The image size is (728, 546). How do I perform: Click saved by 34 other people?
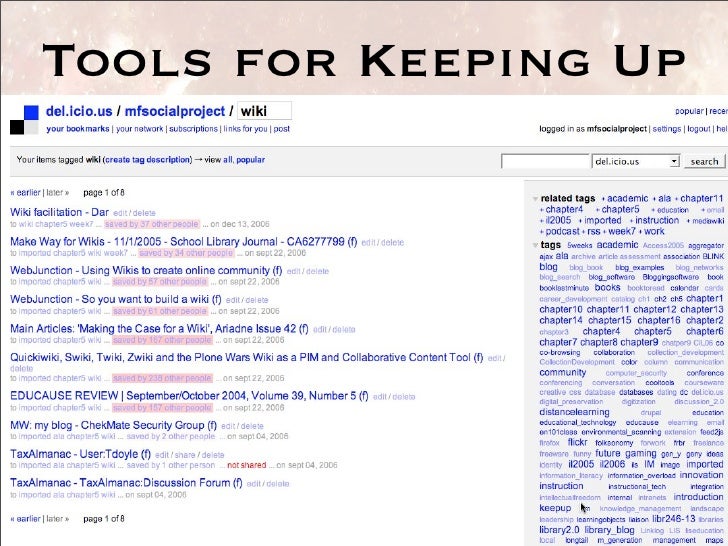point(186,253)
